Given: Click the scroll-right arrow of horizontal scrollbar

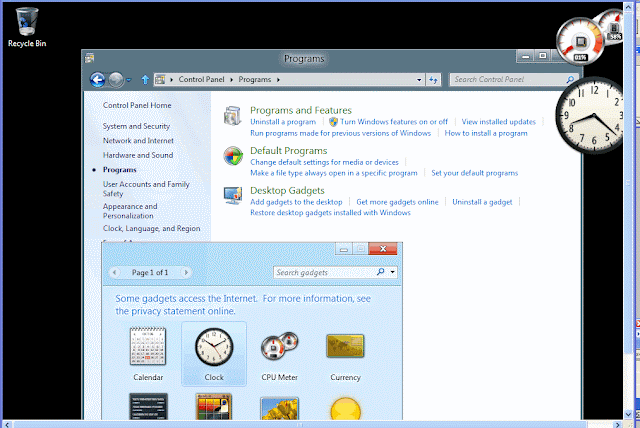Looking at the screenshot, I should click(x=618, y=424).
